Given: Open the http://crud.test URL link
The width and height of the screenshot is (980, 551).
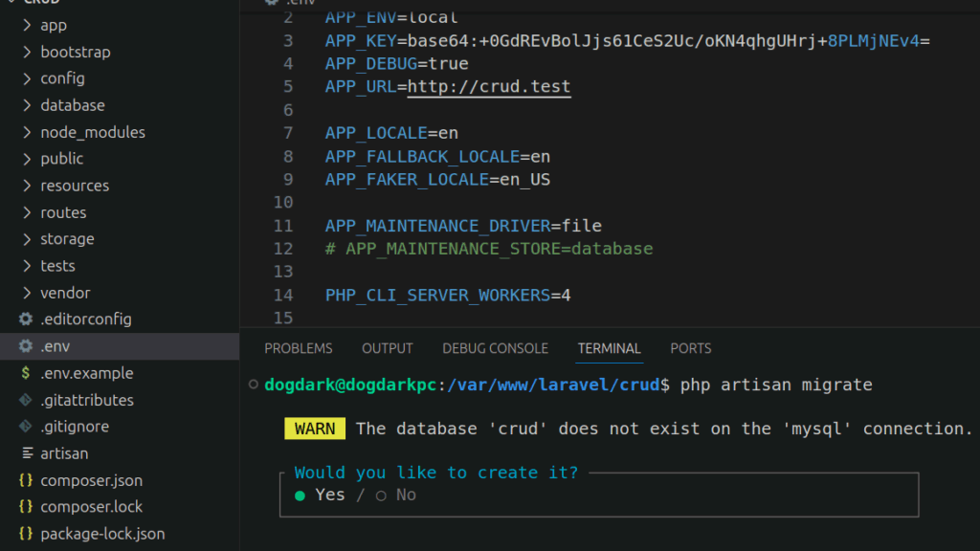Looking at the screenshot, I should pyautogui.click(x=488, y=87).
